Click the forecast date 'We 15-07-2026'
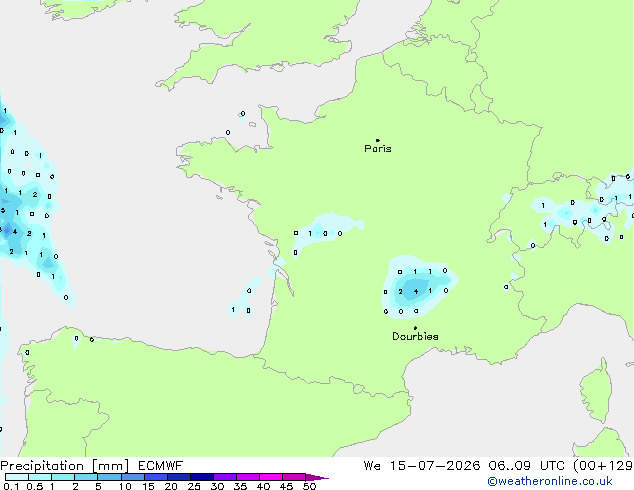This screenshot has height=490, width=634. [422, 466]
